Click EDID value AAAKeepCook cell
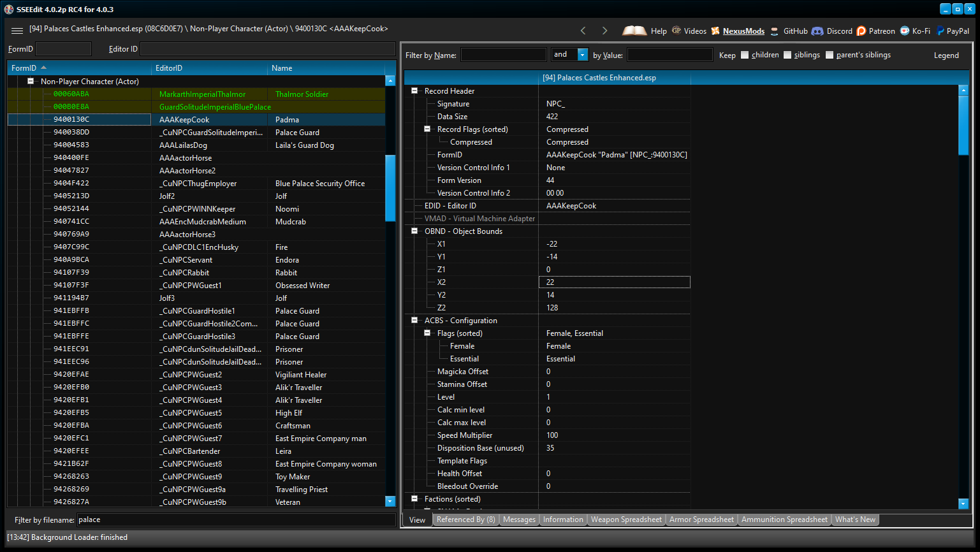980x552 pixels. 615,206
